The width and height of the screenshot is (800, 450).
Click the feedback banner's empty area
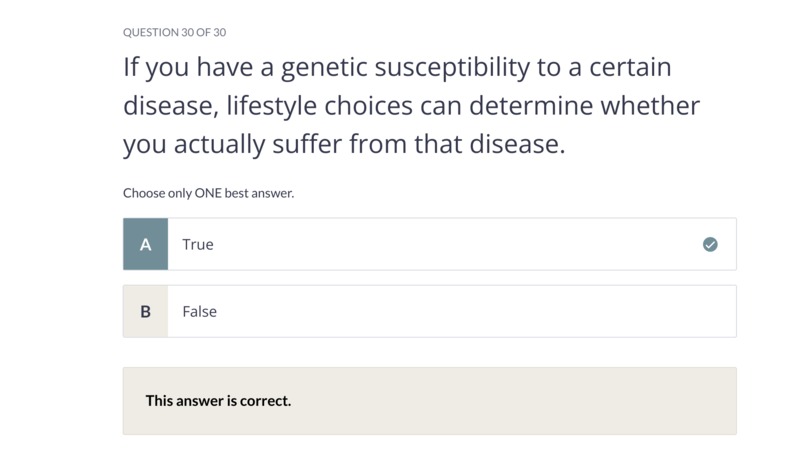(x=510, y=401)
